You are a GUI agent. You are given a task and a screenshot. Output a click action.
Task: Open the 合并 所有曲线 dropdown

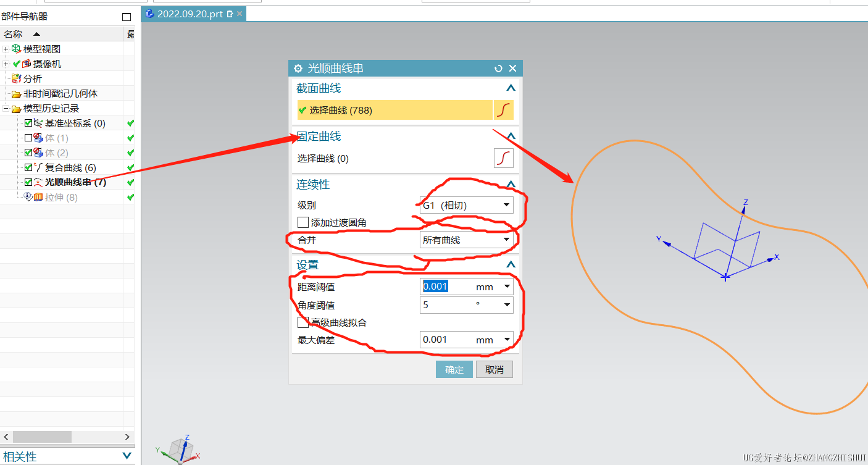467,240
